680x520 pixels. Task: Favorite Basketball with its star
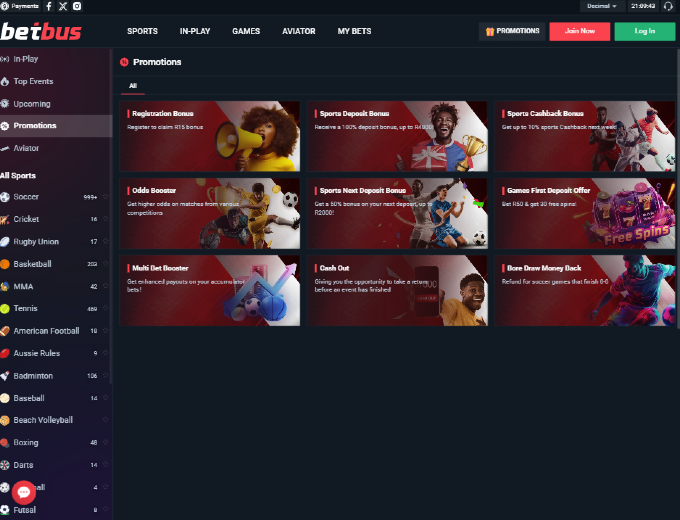(x=105, y=264)
